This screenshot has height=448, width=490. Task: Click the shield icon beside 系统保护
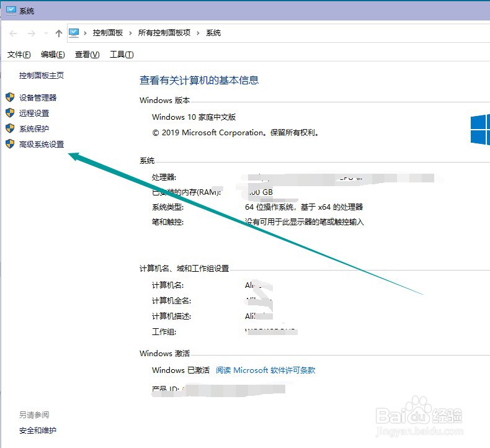(10, 128)
